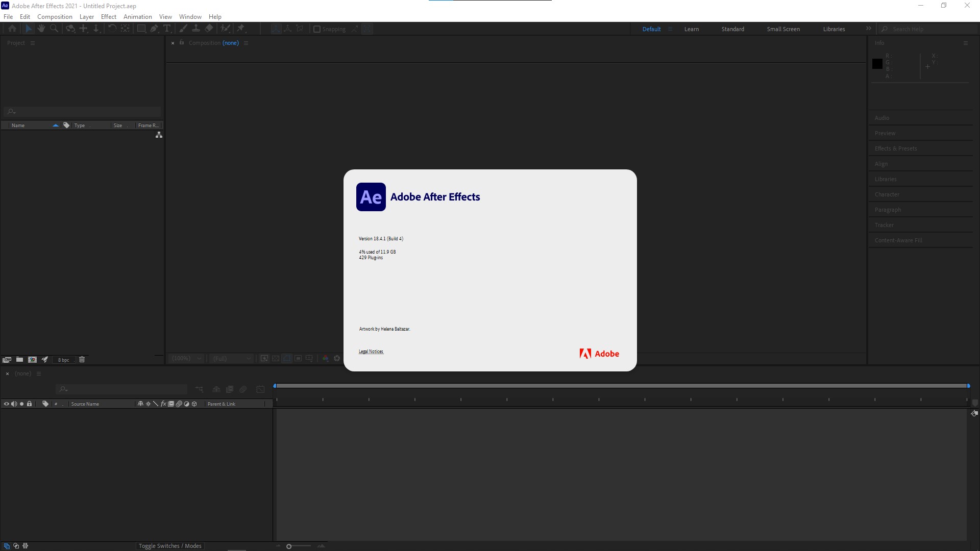Open the magnification ratio (100%) dropdown
Viewport: 980px width, 551px height.
[187, 359]
